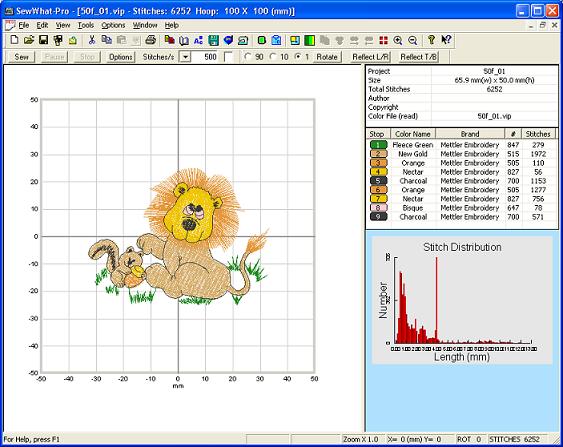
Task: Click the context help arrow-question icon
Action: point(446,40)
